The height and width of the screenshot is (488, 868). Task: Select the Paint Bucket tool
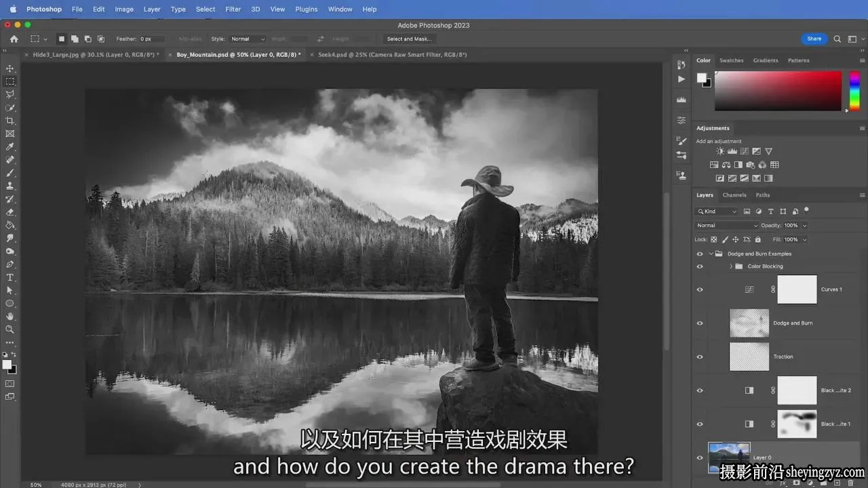10,225
